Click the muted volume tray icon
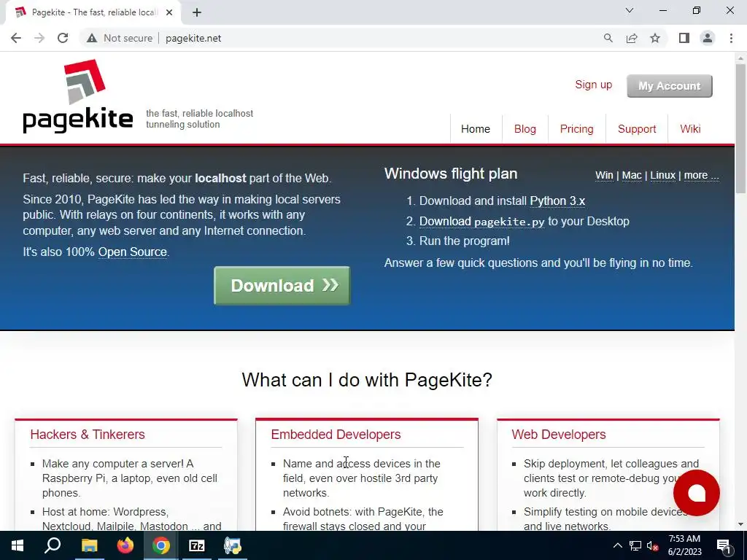The height and width of the screenshot is (560, 747). point(652,545)
